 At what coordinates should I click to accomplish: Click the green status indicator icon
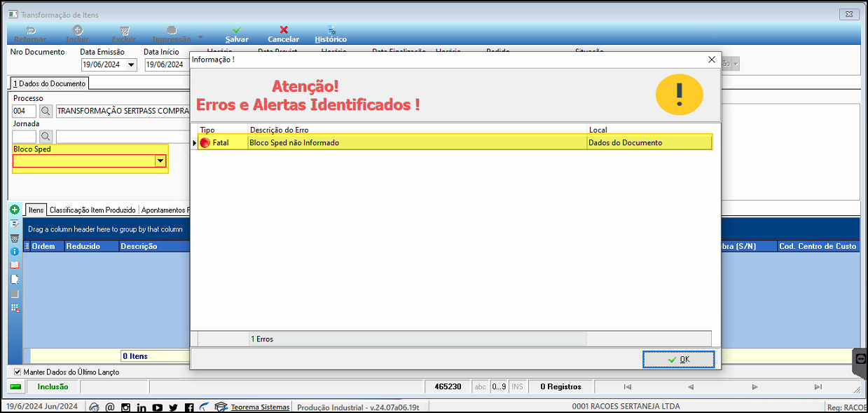[16, 386]
